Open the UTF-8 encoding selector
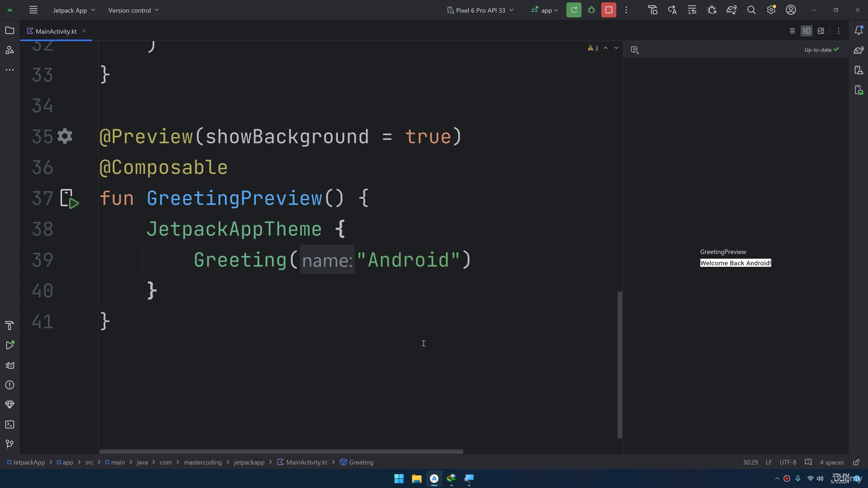868x488 pixels. coord(788,462)
